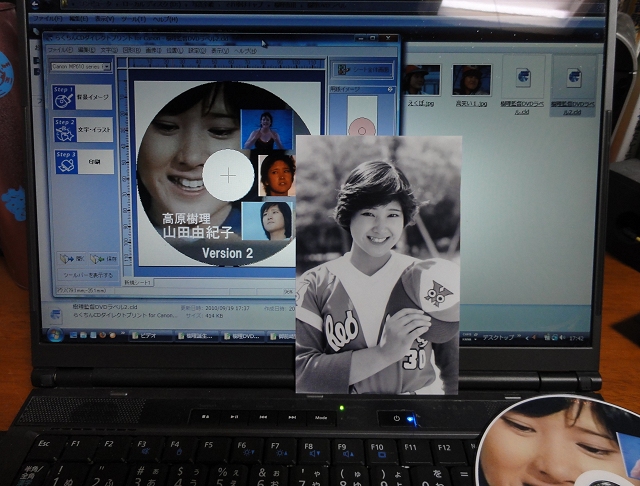Open the 設定(O) menu
This screenshot has height=486, width=640.
197,51
